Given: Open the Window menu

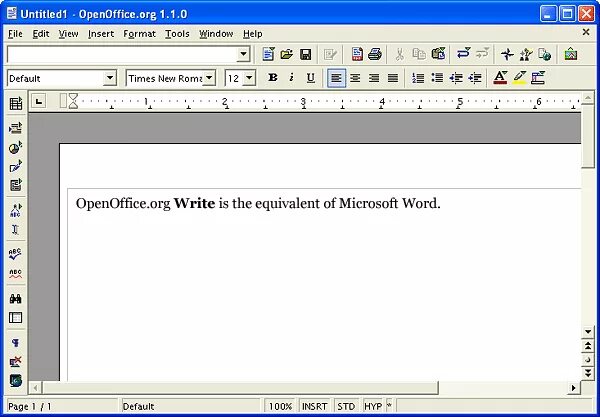Looking at the screenshot, I should click(x=216, y=34).
